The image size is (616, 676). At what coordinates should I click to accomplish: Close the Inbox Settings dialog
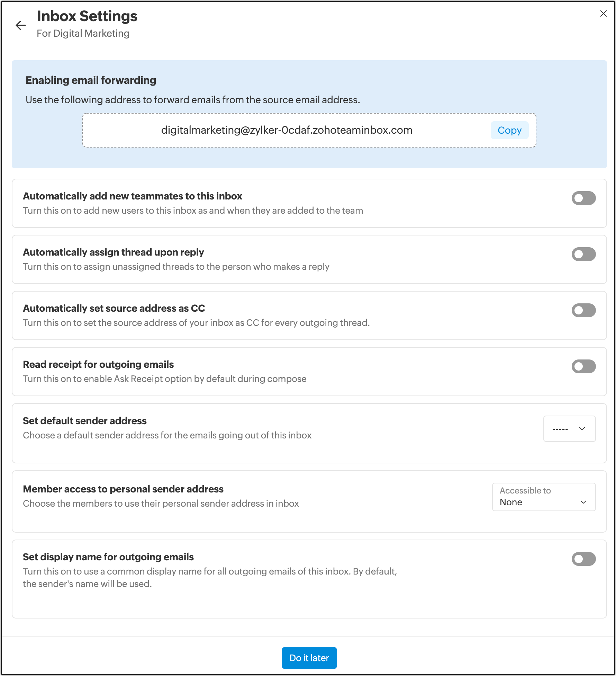point(603,14)
